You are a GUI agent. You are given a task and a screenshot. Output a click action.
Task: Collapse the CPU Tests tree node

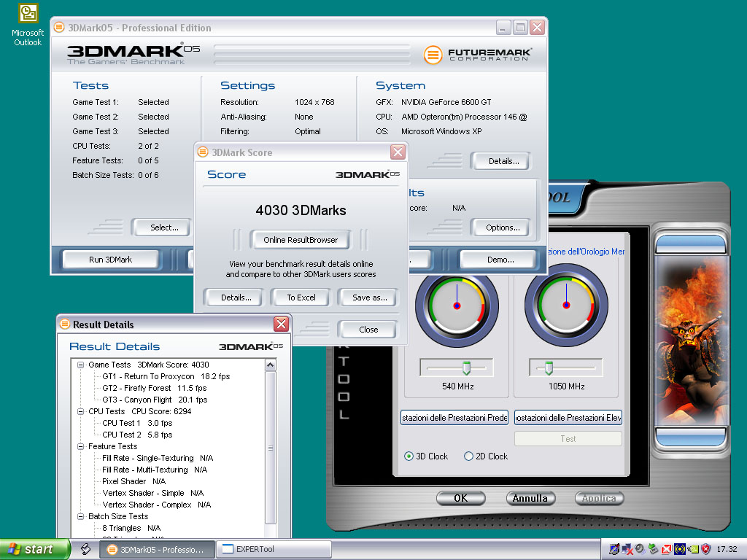(x=80, y=411)
